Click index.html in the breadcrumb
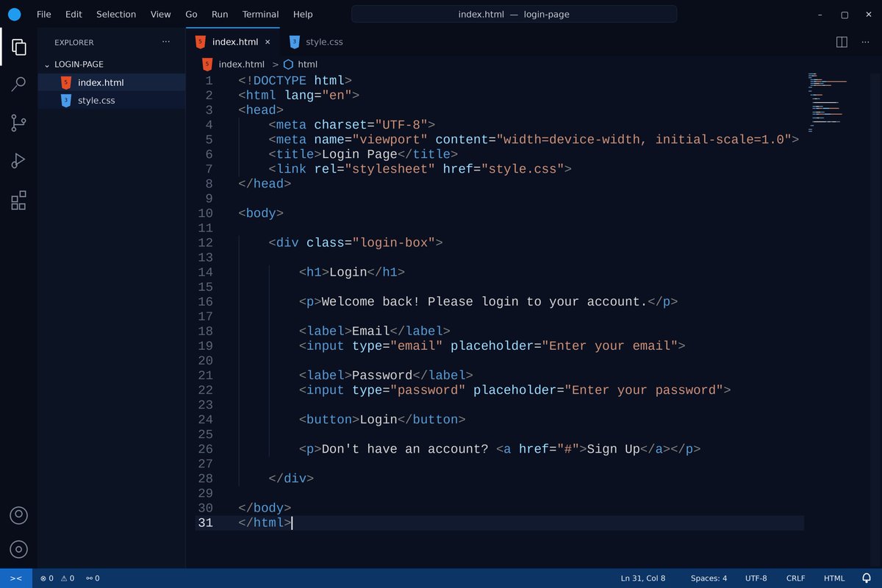882x588 pixels. [x=241, y=64]
